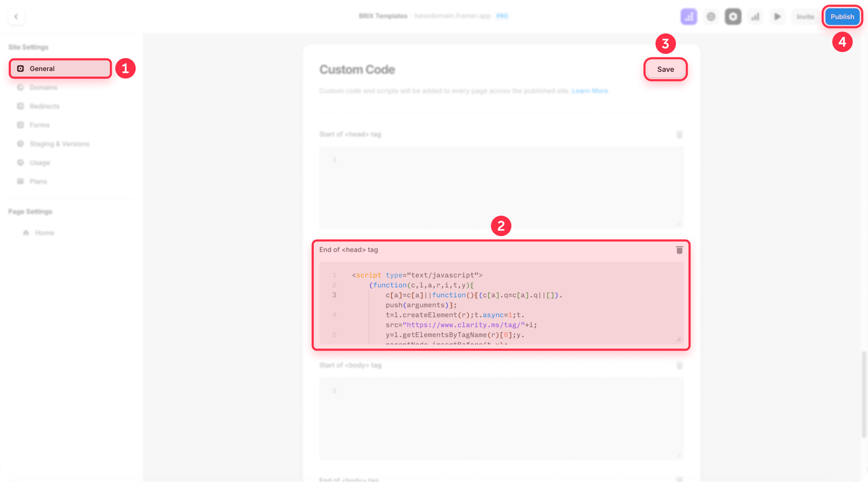The width and height of the screenshot is (868, 482).
Task: Delete the End of head tag code via trash icon
Action: click(x=679, y=250)
